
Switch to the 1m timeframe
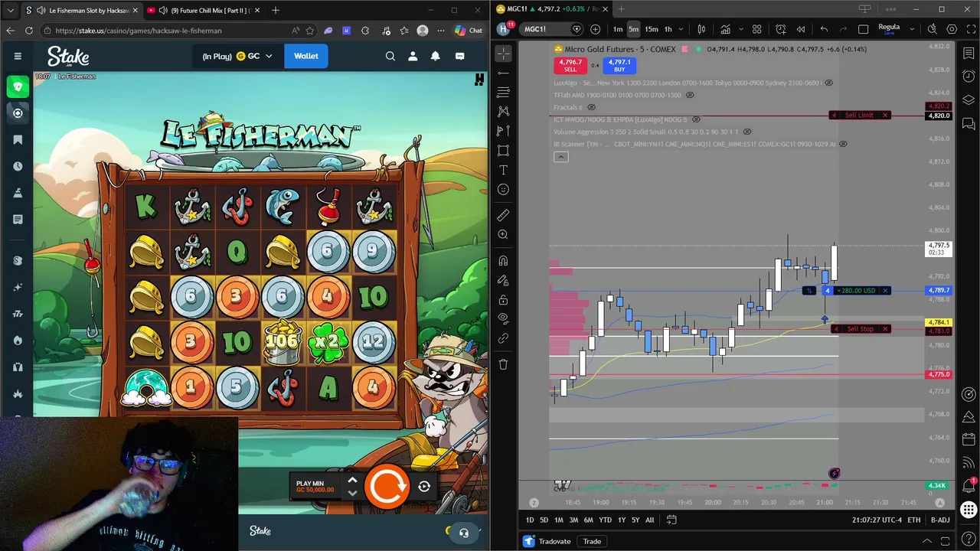tap(617, 29)
